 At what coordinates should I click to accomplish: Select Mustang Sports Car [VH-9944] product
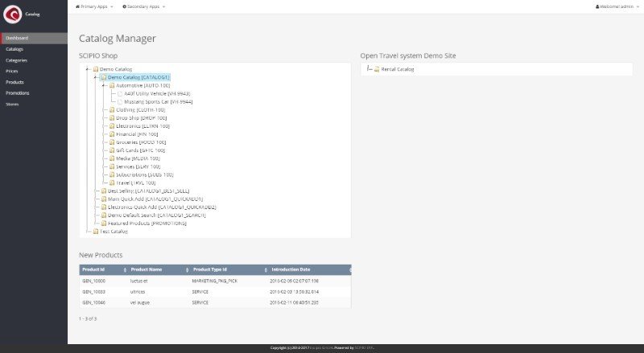[x=158, y=102]
